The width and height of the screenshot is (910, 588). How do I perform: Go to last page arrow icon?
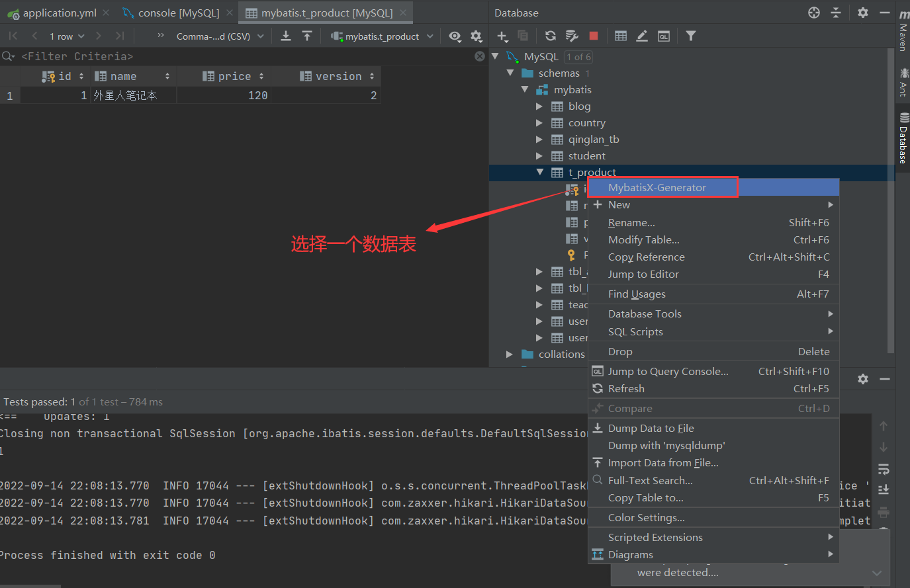pos(120,36)
